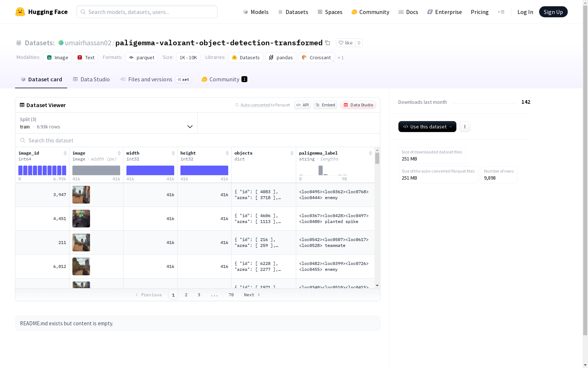Viewport: 588px width, 368px height.
Task: Open image thumbnail for row 4,451
Action: pos(81,219)
